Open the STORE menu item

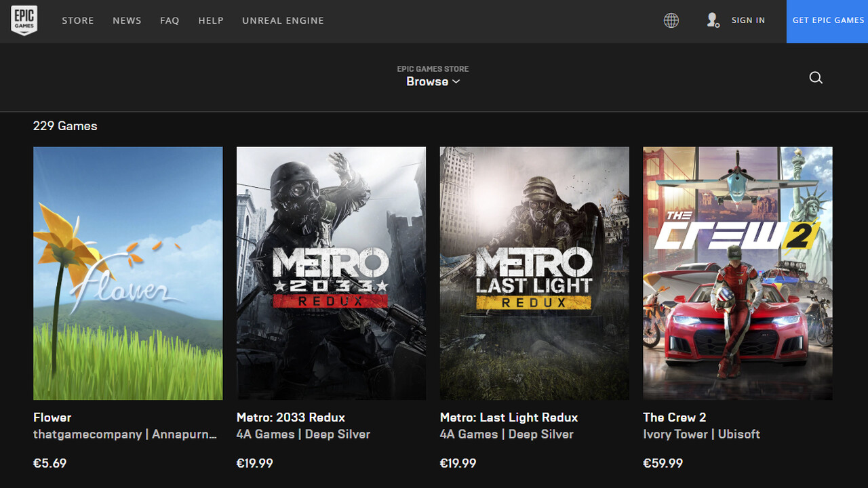click(x=78, y=20)
